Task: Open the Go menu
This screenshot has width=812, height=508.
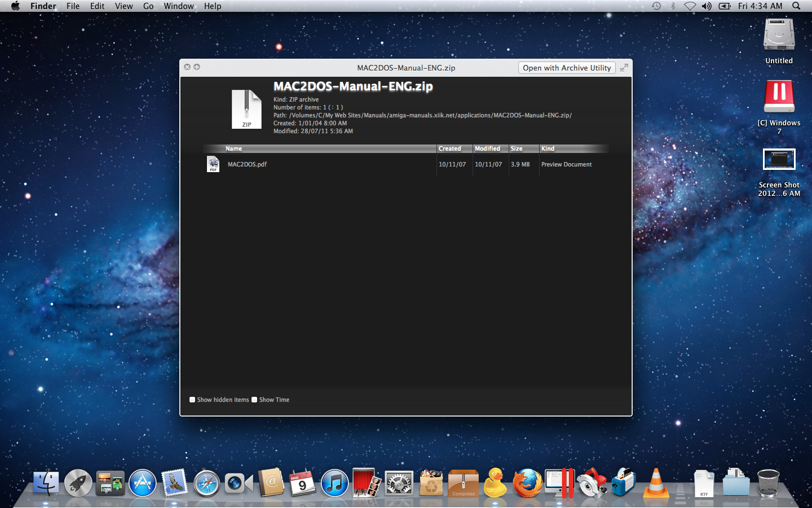Action: 148,6
